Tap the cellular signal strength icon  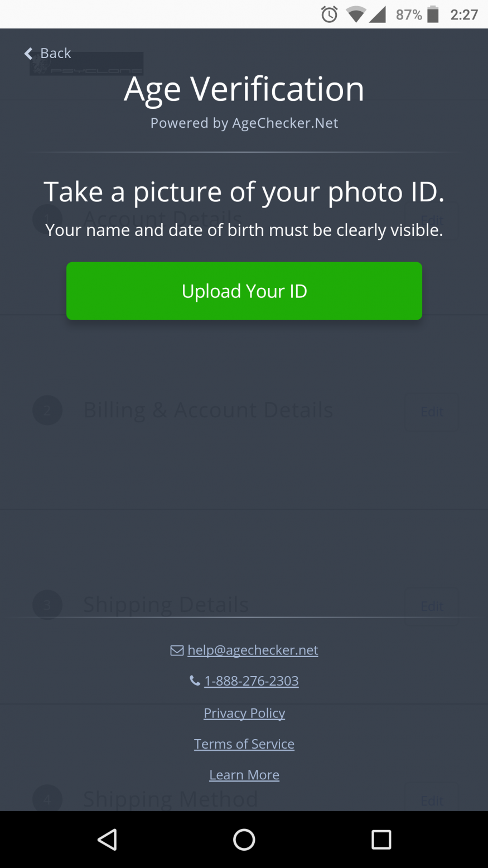point(378,15)
